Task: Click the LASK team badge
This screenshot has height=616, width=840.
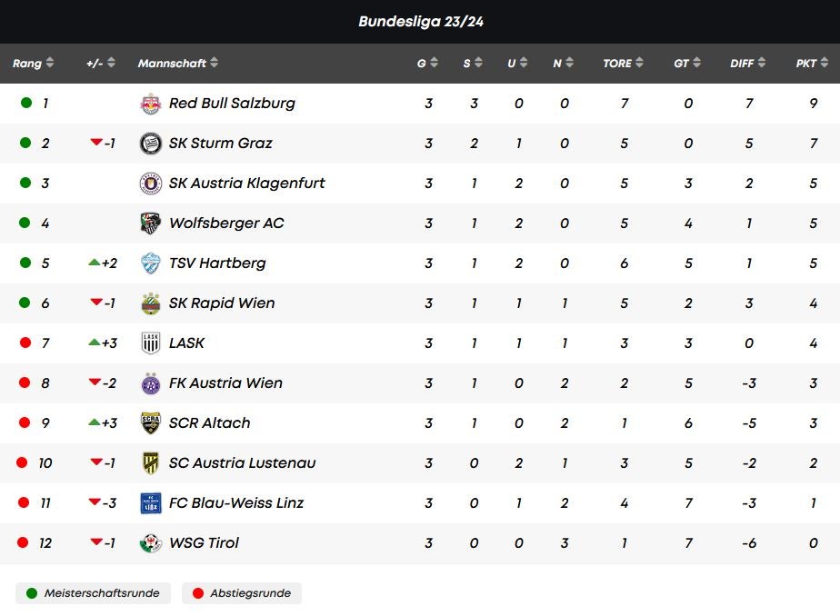Action: (x=151, y=343)
